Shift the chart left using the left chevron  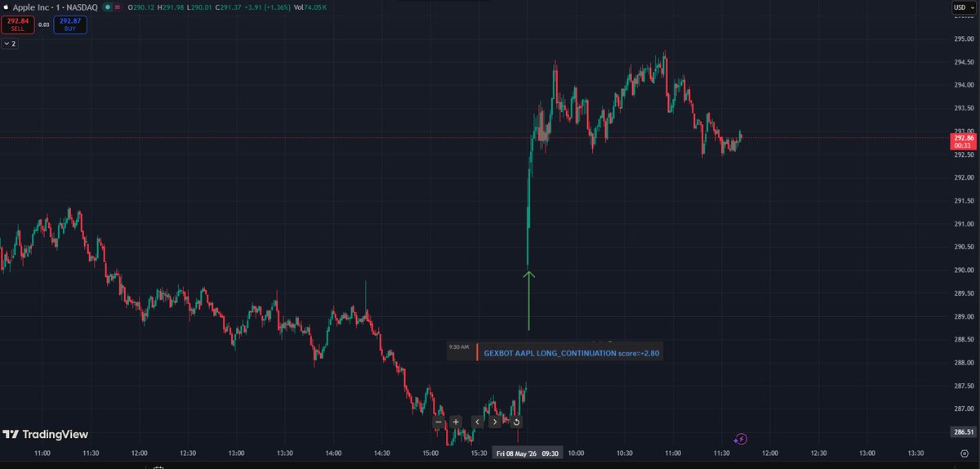point(478,422)
